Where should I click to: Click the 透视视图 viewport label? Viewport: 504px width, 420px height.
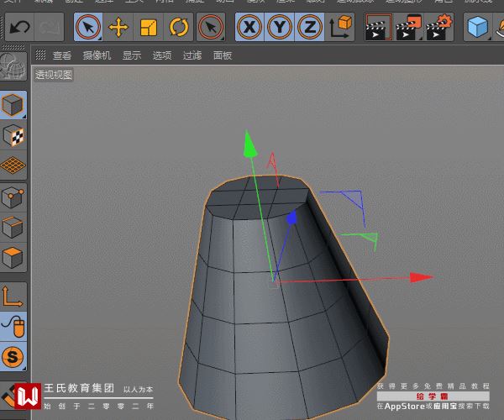[54, 75]
